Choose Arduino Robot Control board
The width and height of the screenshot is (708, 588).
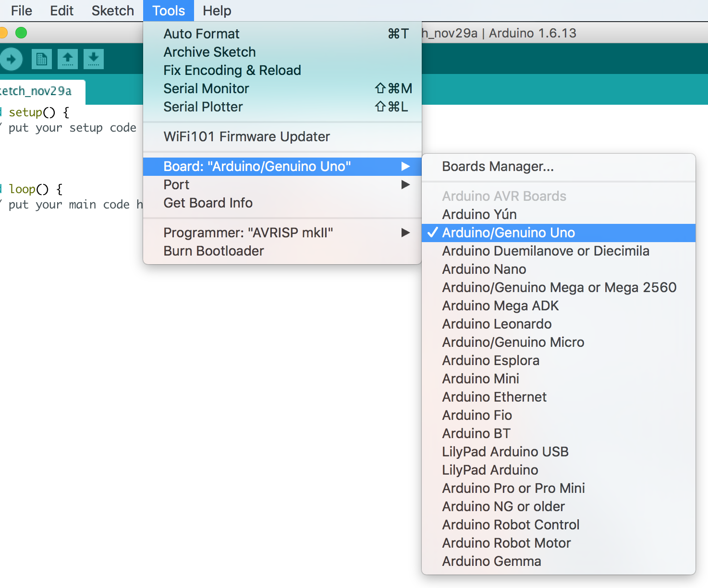[559, 525]
